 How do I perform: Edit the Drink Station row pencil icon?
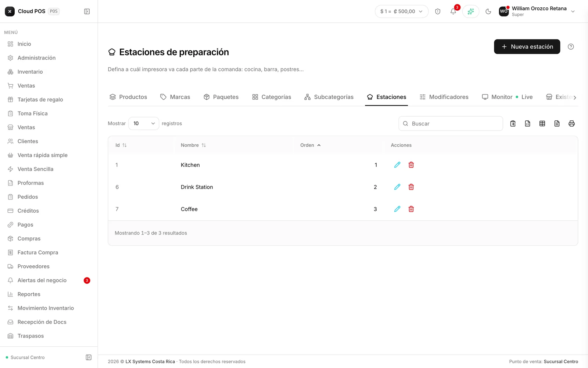click(397, 187)
